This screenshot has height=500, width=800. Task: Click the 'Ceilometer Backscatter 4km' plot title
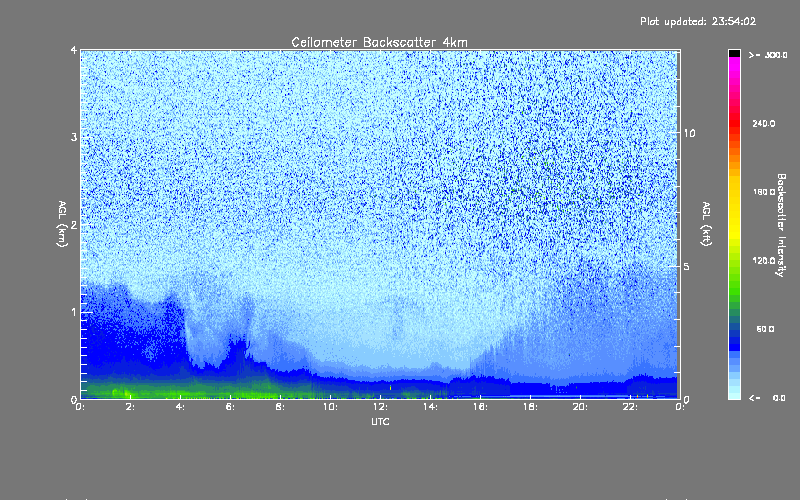pyautogui.click(x=379, y=42)
